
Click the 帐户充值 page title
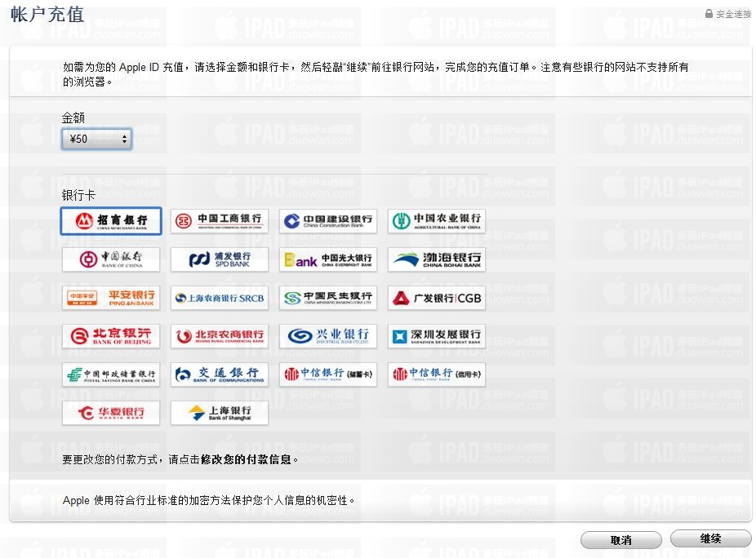tap(47, 15)
